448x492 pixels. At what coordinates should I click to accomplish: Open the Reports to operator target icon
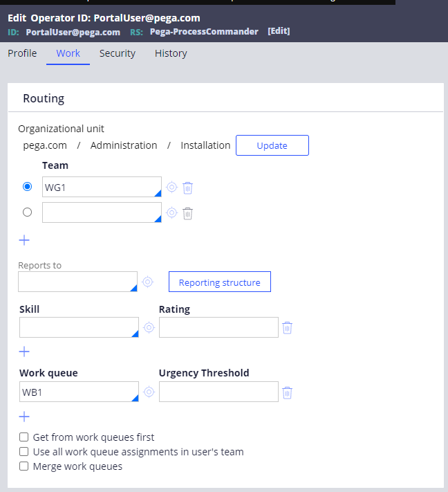[148, 282]
